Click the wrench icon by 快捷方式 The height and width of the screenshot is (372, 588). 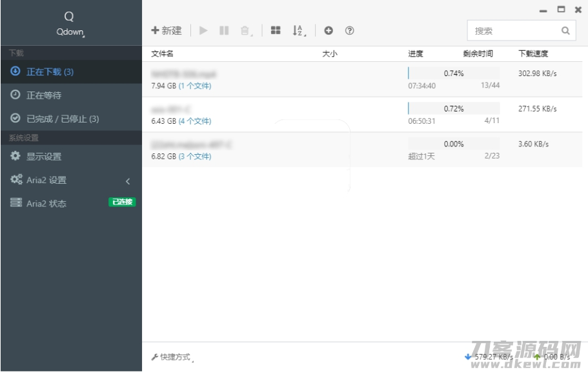[x=154, y=357]
